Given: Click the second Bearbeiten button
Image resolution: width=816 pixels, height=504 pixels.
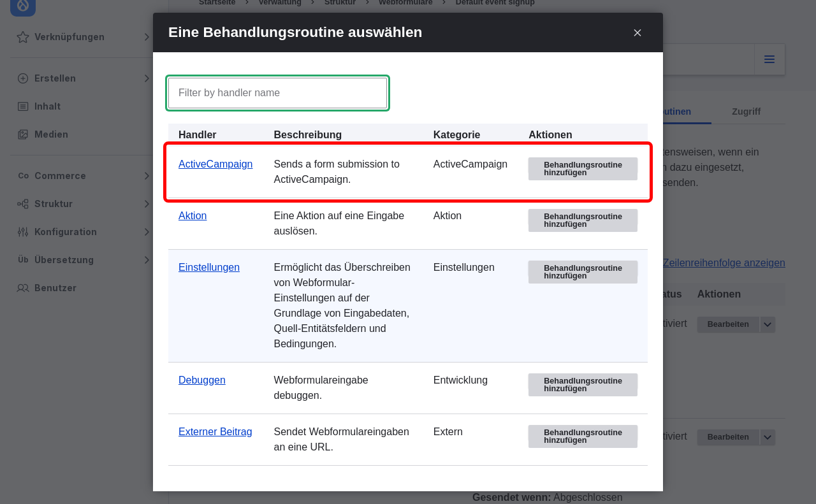Looking at the screenshot, I should (728, 437).
